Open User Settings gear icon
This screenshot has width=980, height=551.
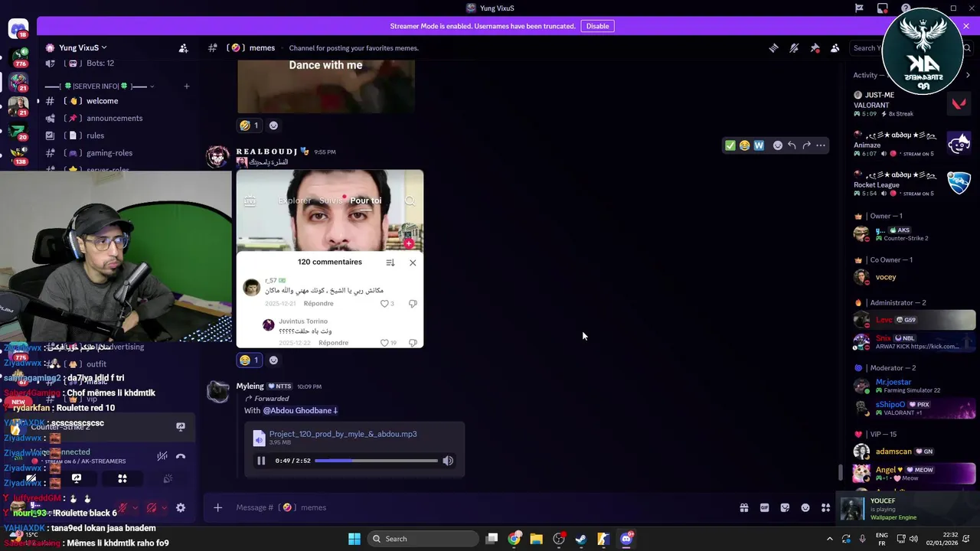pyautogui.click(x=181, y=507)
